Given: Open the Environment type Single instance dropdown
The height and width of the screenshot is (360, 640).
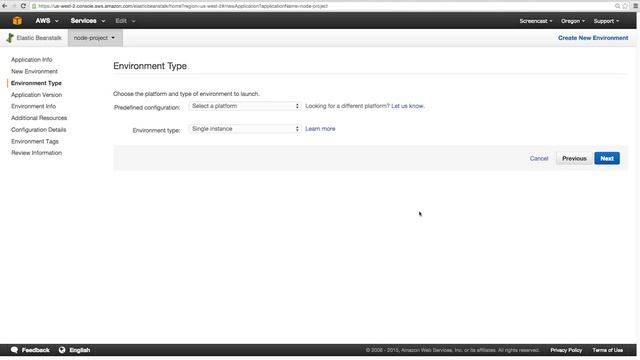Looking at the screenshot, I should tap(244, 129).
